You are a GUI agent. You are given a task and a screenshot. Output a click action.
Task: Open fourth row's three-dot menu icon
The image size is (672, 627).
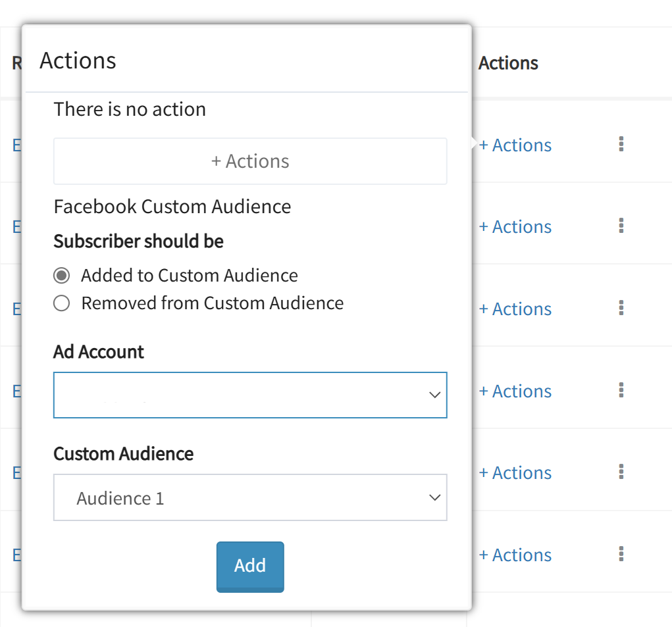pos(621,389)
